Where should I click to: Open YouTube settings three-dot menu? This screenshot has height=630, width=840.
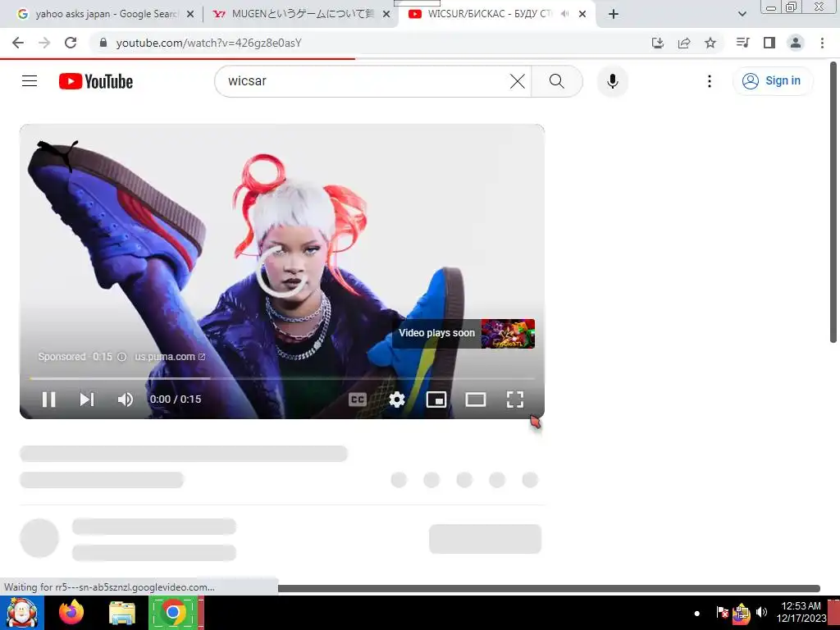(710, 81)
